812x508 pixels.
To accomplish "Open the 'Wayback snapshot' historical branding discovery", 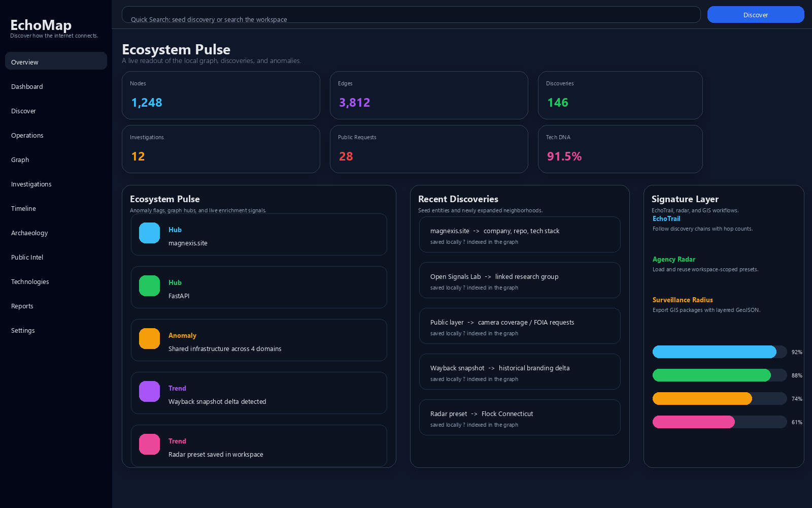I will pyautogui.click(x=520, y=371).
